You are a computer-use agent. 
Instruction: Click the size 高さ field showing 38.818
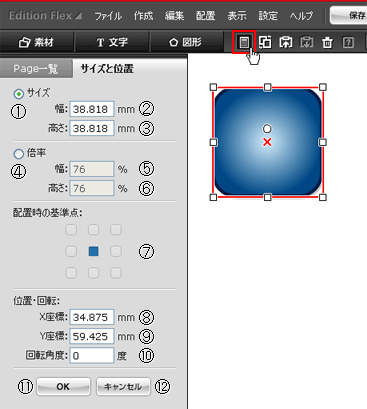tap(92, 128)
